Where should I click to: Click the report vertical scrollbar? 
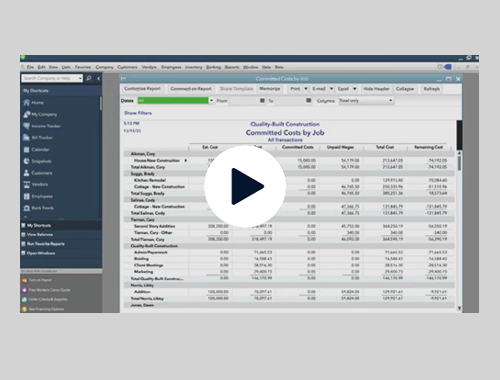tap(459, 230)
